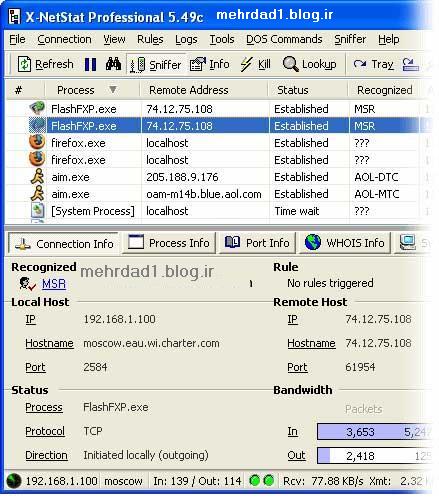
Task: Select oam-m14b.blue.aol.com remote address
Action: point(204,194)
